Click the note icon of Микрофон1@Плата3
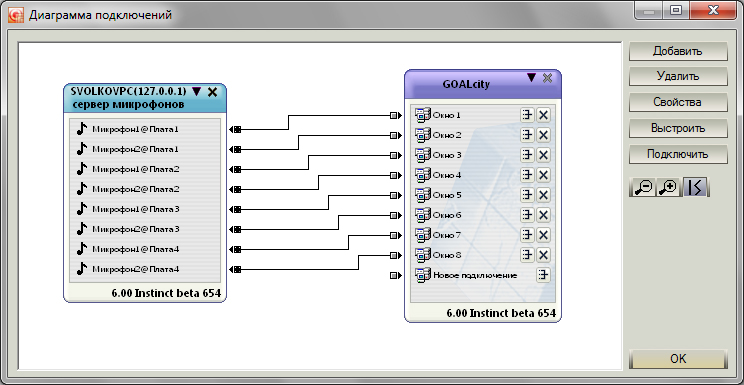Viewport: 744px width, 385px height. (82, 209)
